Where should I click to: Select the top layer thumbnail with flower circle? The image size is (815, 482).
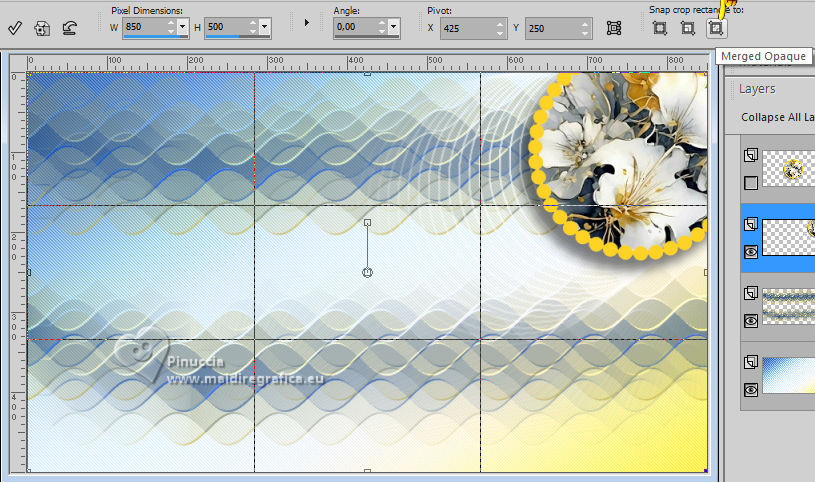tap(788, 168)
